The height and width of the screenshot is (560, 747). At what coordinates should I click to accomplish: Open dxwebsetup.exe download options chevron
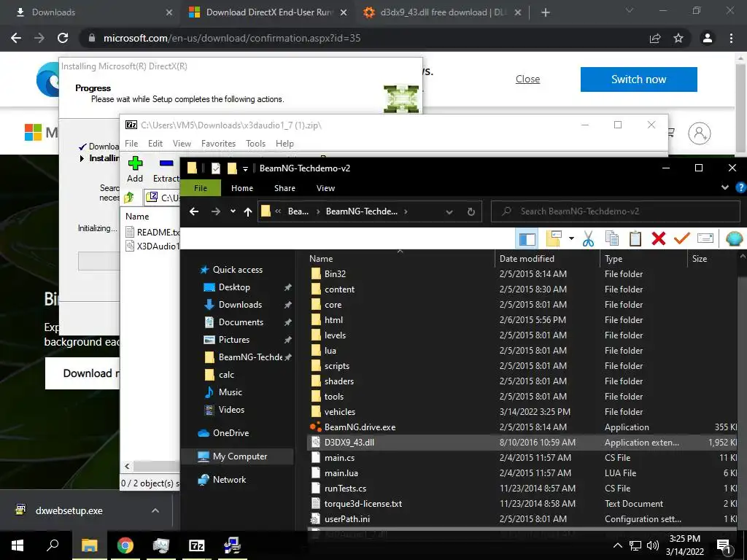click(155, 510)
